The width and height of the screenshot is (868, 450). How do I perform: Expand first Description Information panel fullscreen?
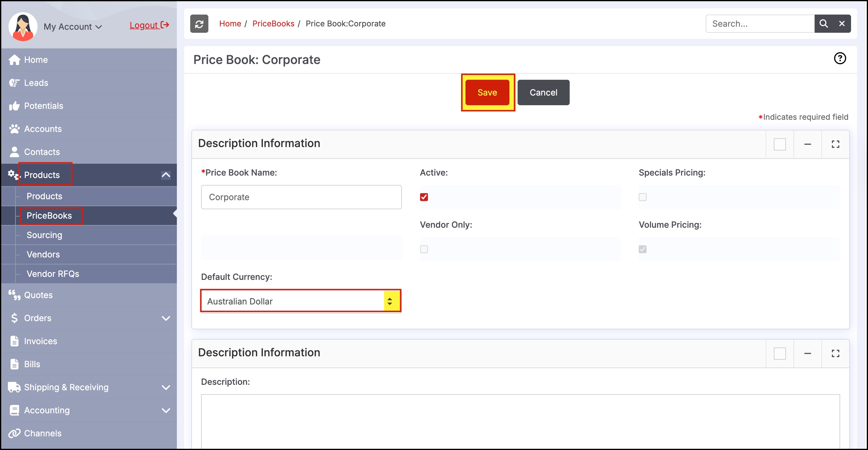835,144
